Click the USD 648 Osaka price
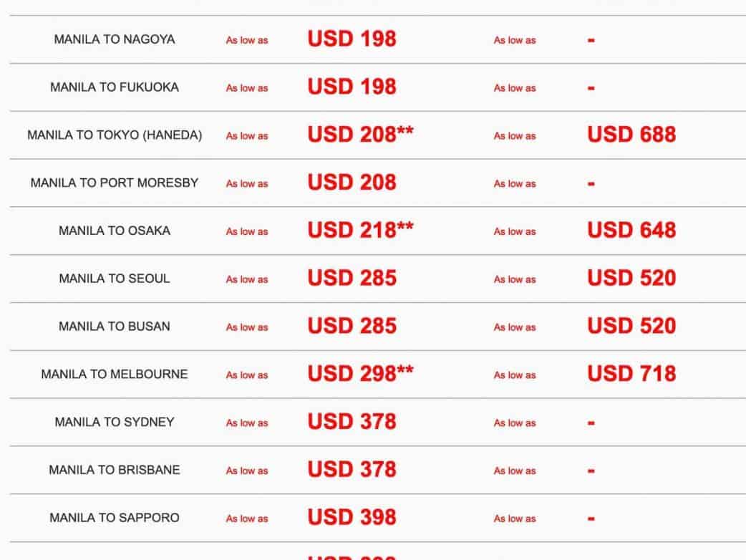 631,230
